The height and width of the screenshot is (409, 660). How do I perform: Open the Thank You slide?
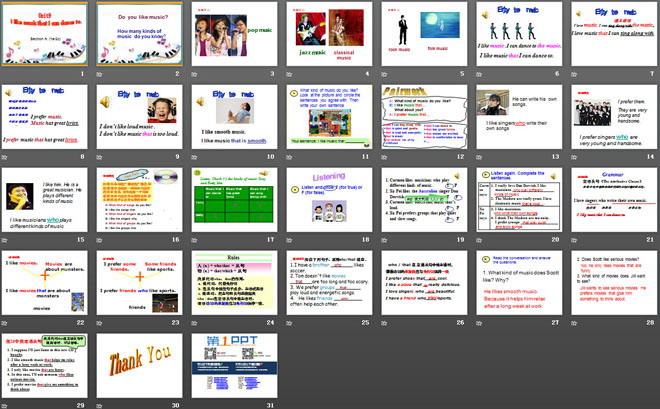(x=138, y=367)
